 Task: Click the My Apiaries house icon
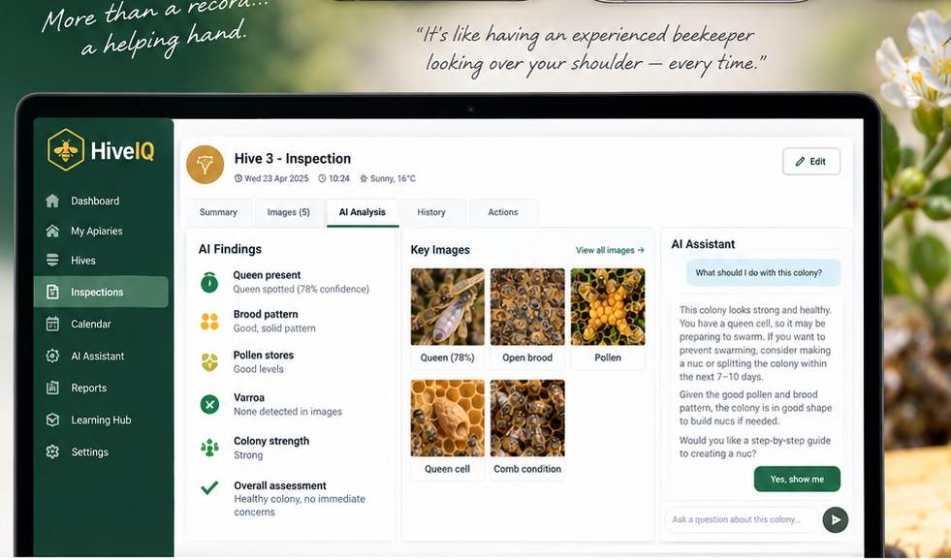tap(52, 231)
